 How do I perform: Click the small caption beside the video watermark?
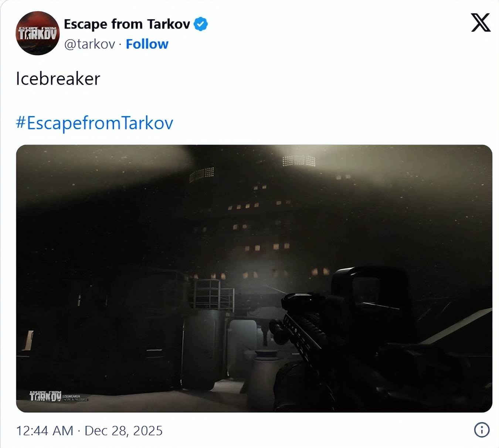(x=76, y=398)
